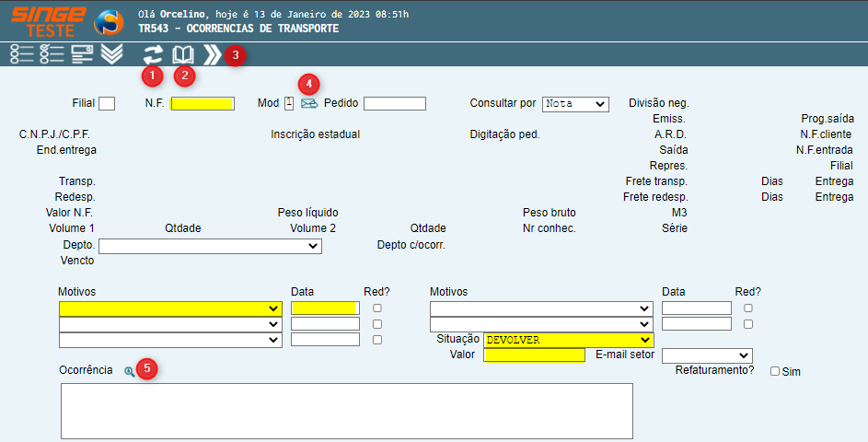Click the Frete transp. label
The width and height of the screenshot is (868, 442).
point(656,181)
